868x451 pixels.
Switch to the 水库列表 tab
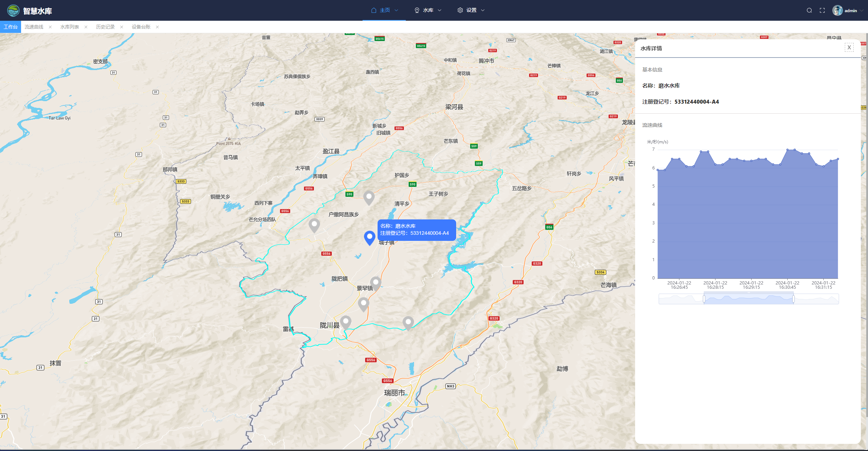(x=69, y=27)
